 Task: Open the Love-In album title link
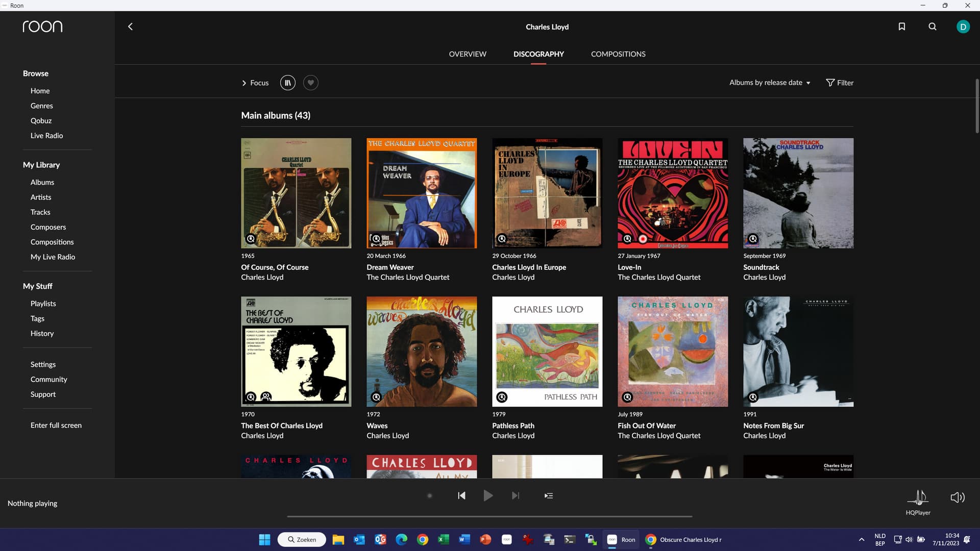(629, 267)
